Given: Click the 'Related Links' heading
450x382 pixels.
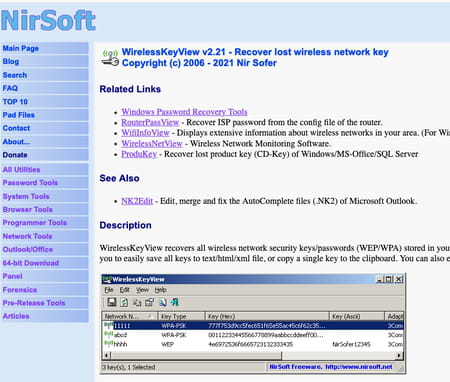Looking at the screenshot, I should tap(130, 89).
